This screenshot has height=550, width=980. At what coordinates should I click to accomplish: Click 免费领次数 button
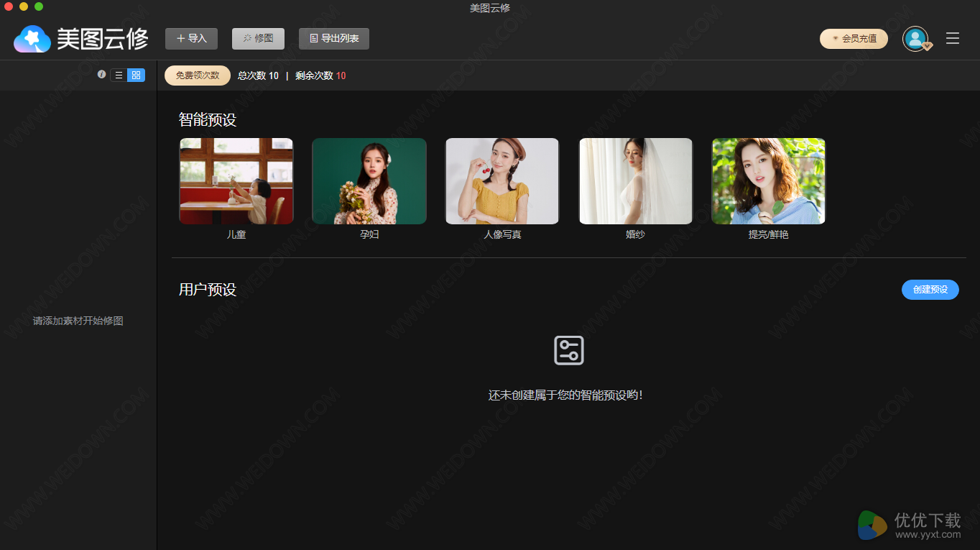[198, 75]
